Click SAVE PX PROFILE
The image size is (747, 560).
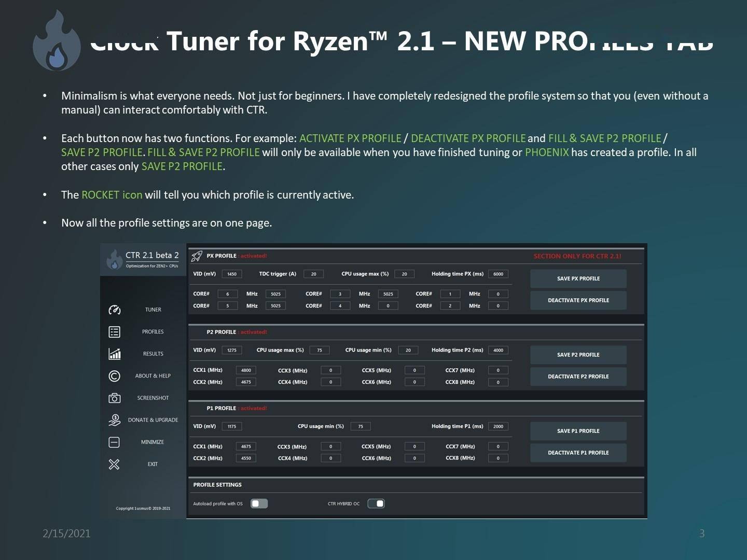click(578, 278)
